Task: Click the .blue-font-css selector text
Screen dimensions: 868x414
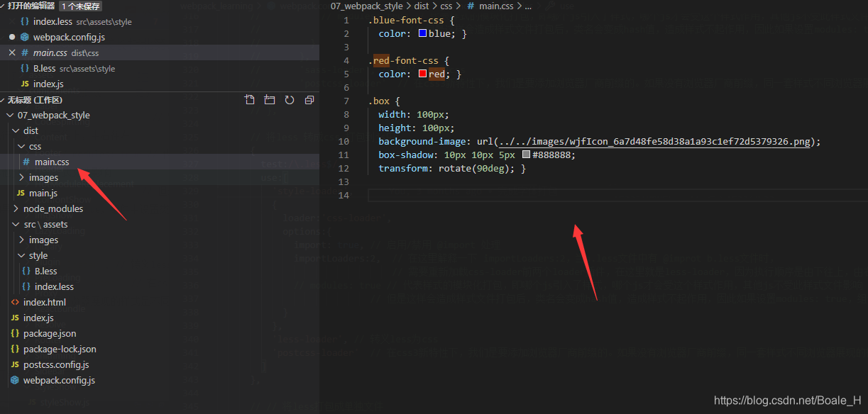Action: (406, 20)
